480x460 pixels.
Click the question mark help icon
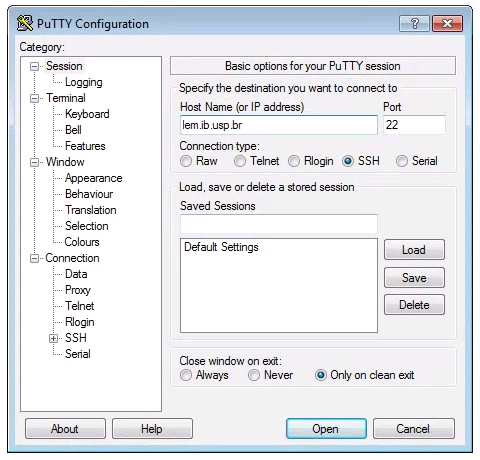pos(414,23)
